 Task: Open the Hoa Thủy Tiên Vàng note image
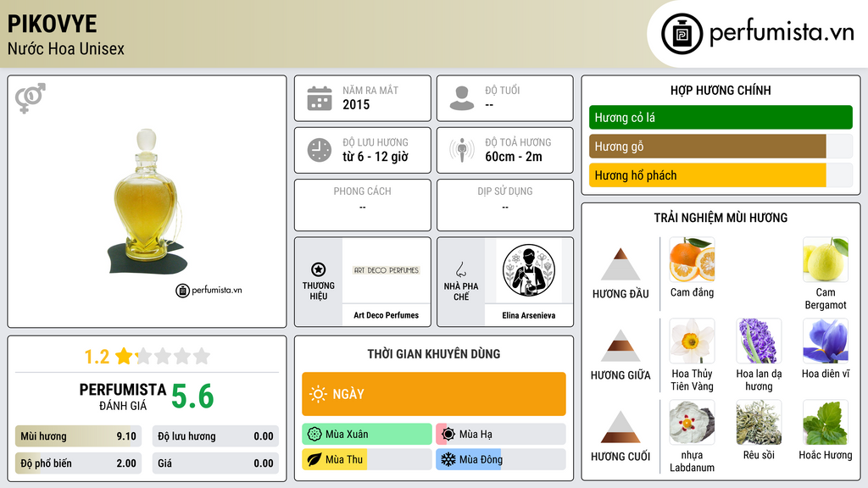[692, 341]
